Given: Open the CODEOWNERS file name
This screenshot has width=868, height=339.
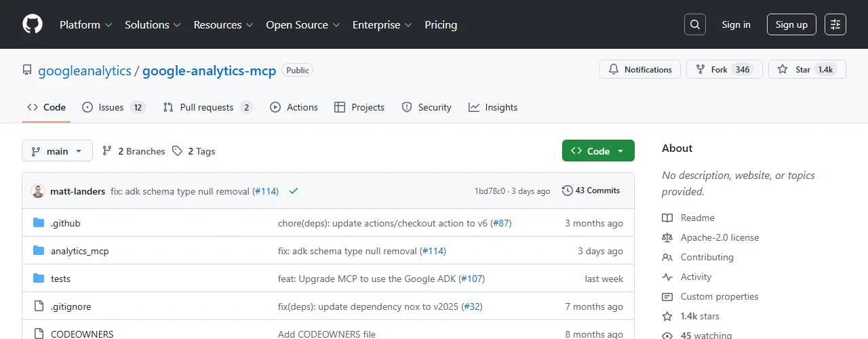Looking at the screenshot, I should (x=82, y=334).
